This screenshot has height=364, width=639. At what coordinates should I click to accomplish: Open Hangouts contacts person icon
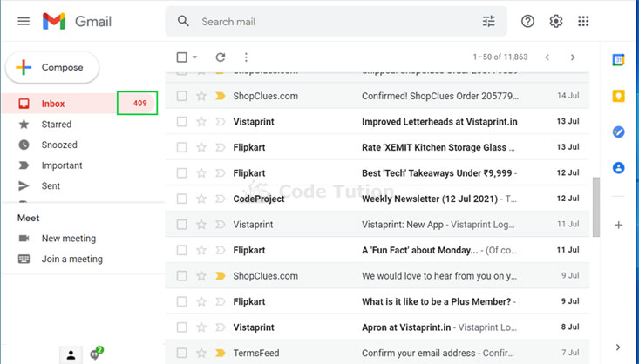pyautogui.click(x=71, y=354)
